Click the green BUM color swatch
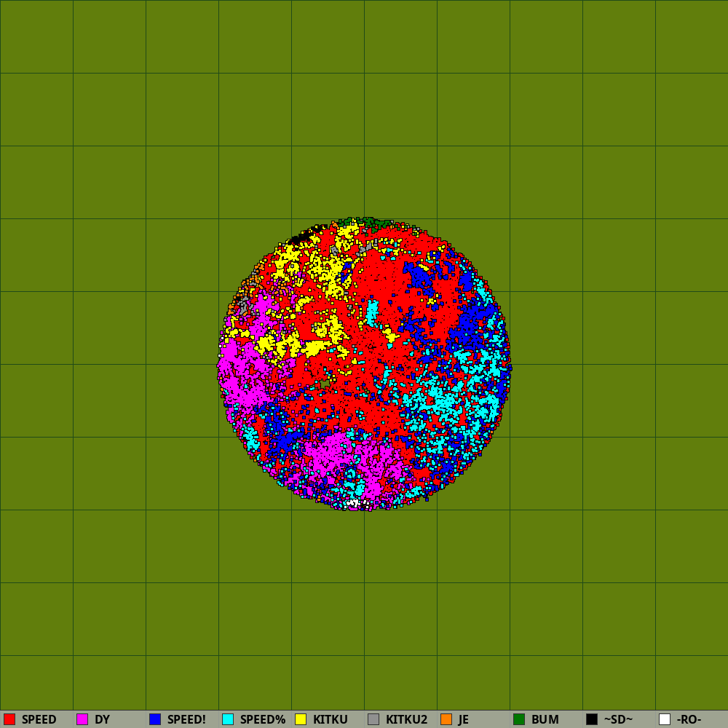The width and height of the screenshot is (728, 728). 519,719
